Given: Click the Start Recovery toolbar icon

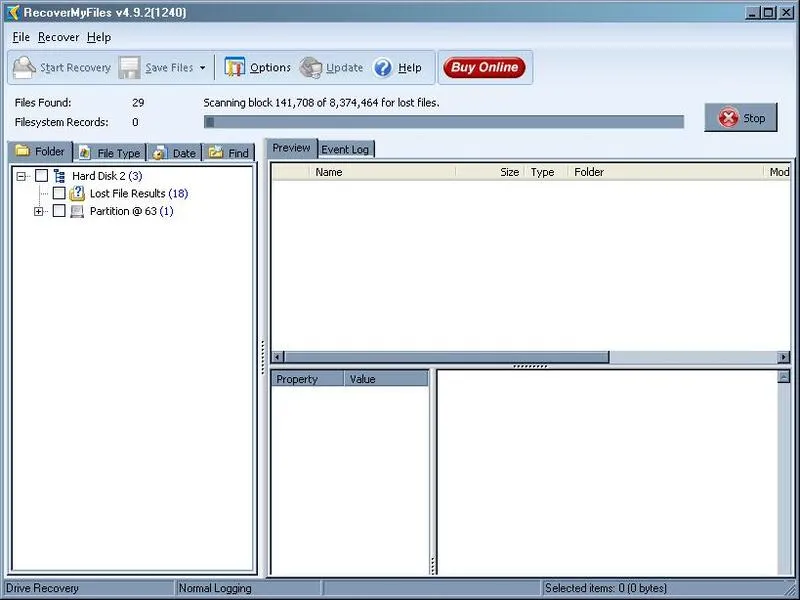Looking at the screenshot, I should (x=24, y=67).
